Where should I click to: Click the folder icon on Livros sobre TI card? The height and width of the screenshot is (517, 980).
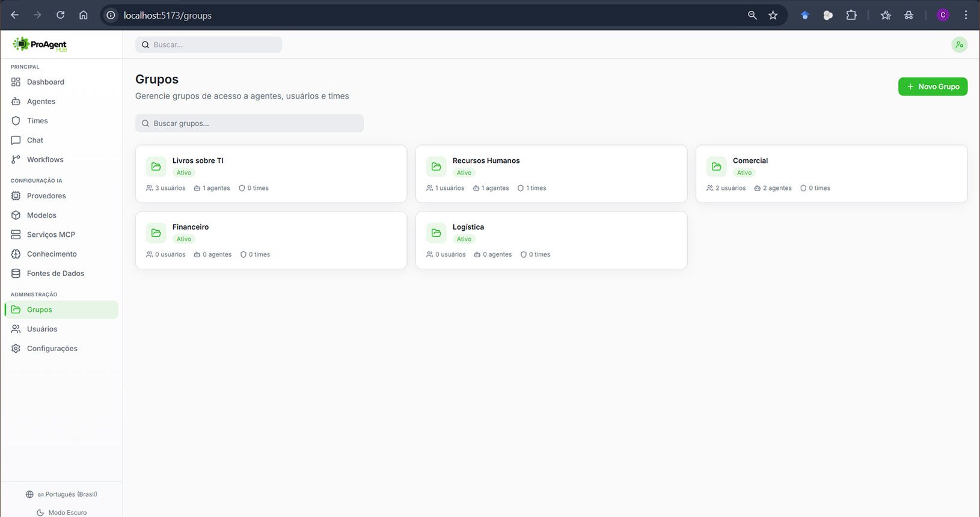tap(156, 167)
